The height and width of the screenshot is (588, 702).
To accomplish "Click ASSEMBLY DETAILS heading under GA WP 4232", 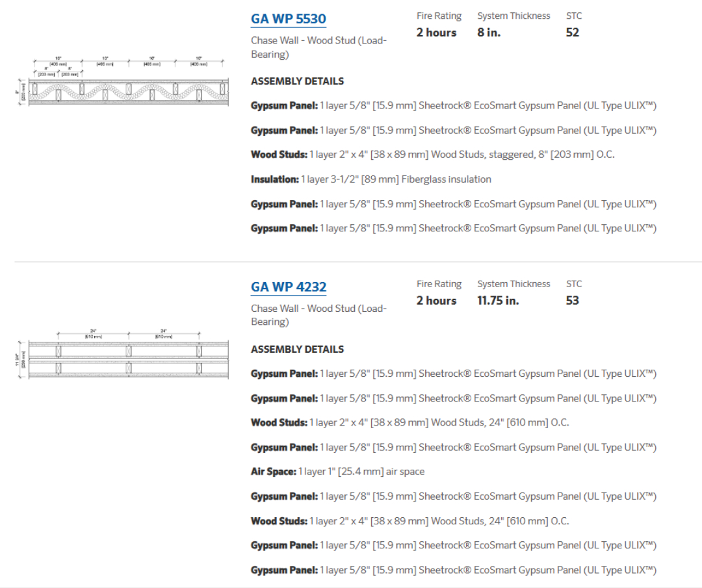I will tap(297, 350).
